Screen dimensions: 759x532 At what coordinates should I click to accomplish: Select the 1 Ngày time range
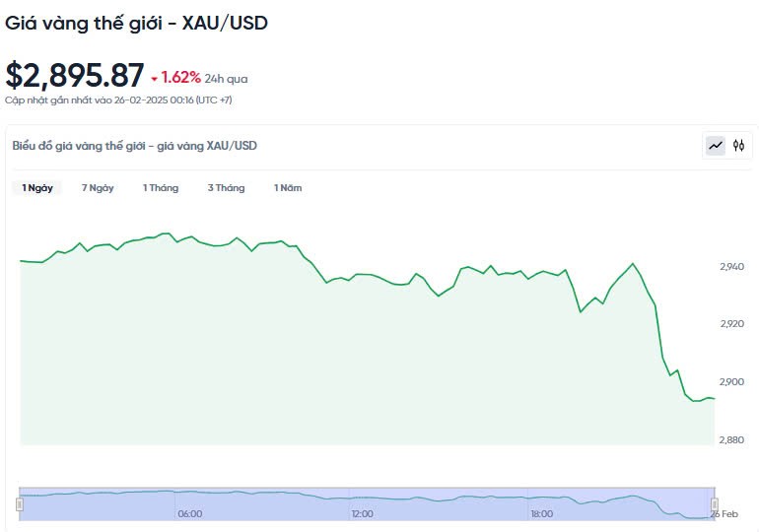coord(37,188)
